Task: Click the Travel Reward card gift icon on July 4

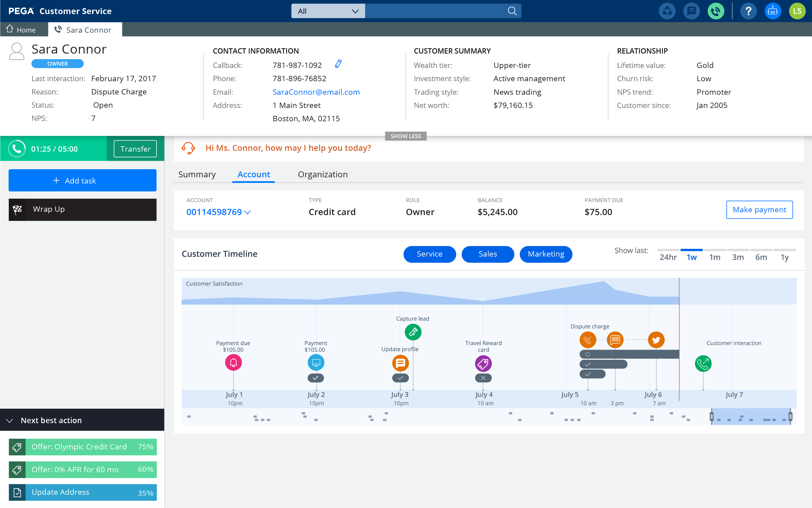Action: (483, 363)
